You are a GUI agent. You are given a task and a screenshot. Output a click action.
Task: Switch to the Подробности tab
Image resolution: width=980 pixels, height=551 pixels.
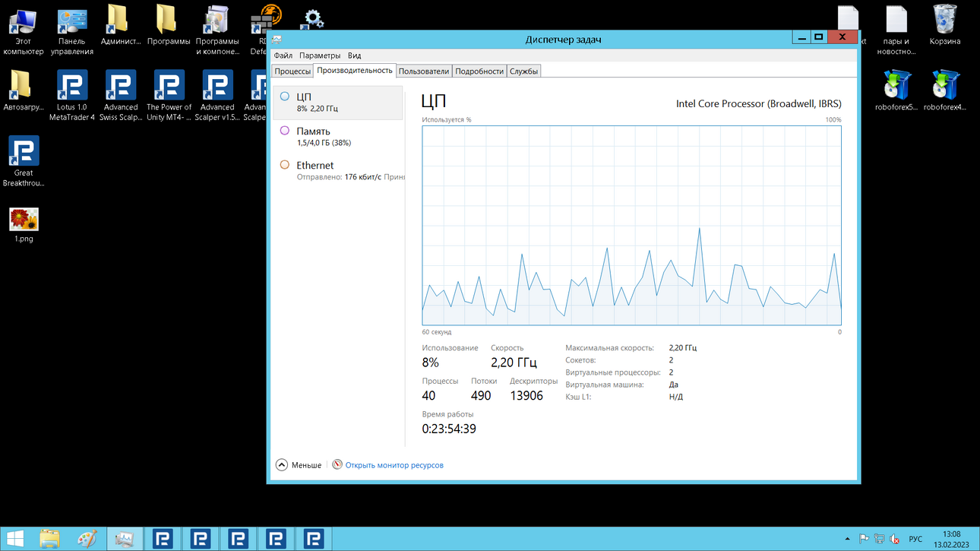479,71
